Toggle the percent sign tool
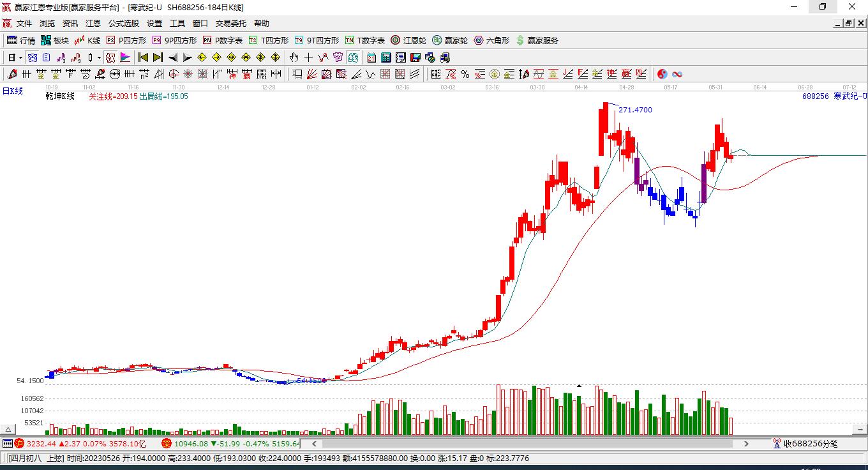Image resolution: width=868 pixels, height=470 pixels. click(x=465, y=74)
